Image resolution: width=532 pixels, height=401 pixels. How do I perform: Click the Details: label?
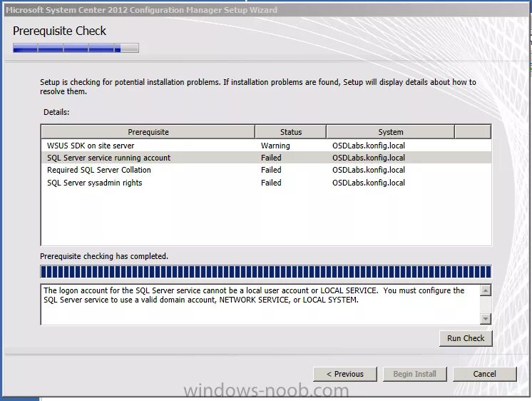56,112
